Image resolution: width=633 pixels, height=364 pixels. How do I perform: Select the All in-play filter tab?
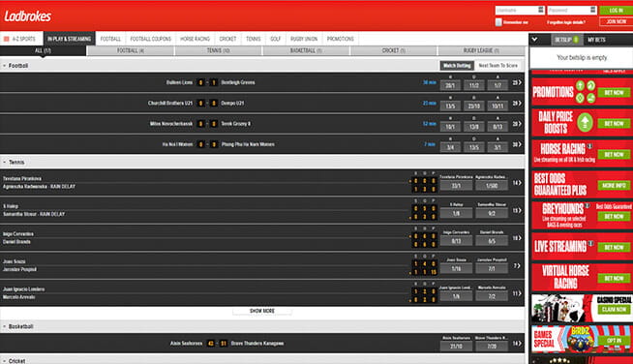point(43,50)
